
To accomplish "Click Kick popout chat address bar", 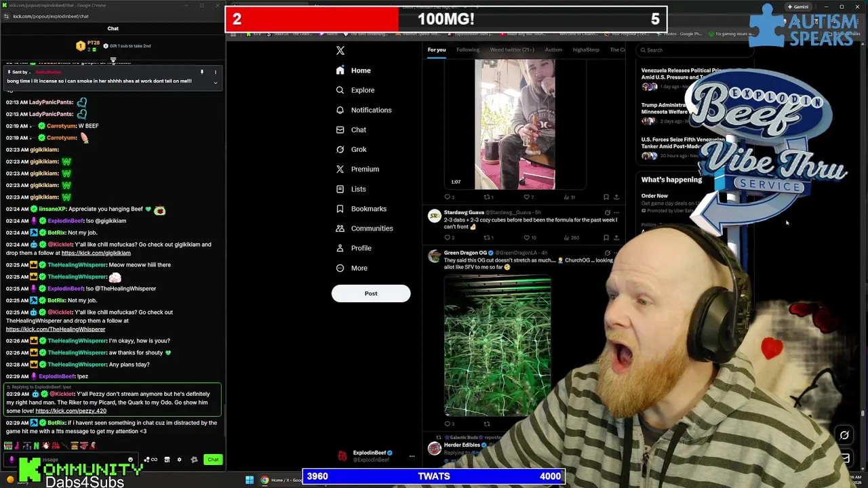I will pyautogui.click(x=112, y=16).
